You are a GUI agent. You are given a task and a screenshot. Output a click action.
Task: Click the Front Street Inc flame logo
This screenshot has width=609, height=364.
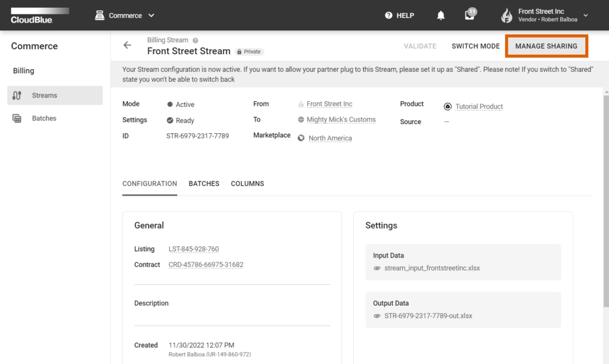coord(507,15)
